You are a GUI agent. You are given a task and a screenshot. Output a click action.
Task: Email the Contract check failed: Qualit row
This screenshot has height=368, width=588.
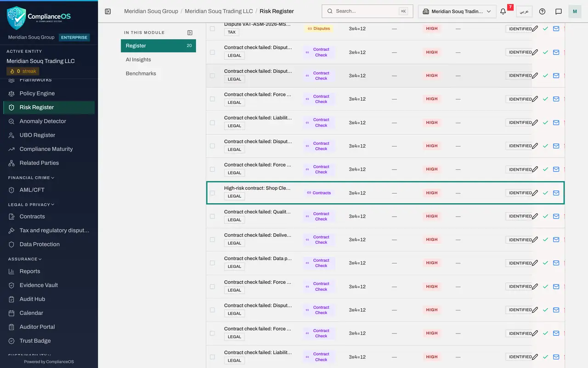point(556,216)
